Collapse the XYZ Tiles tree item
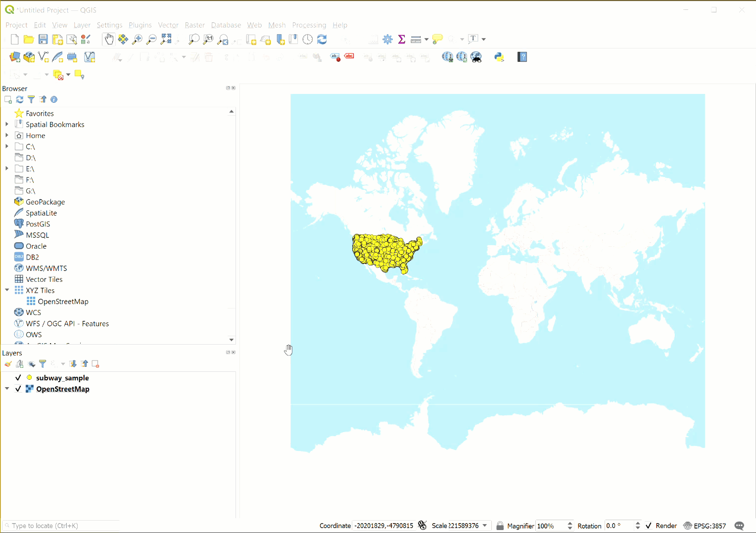 pyautogui.click(x=7, y=290)
